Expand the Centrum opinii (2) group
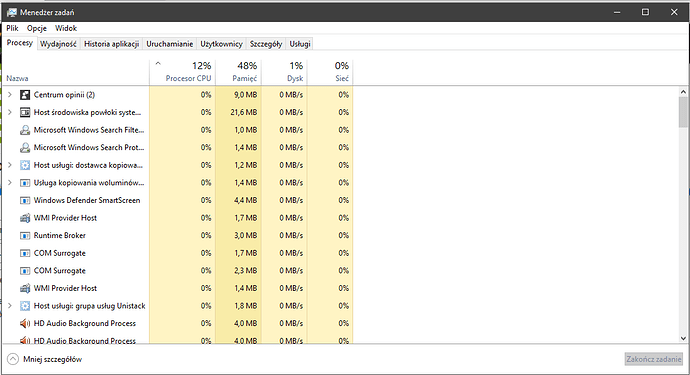The image size is (690, 375). (10, 95)
